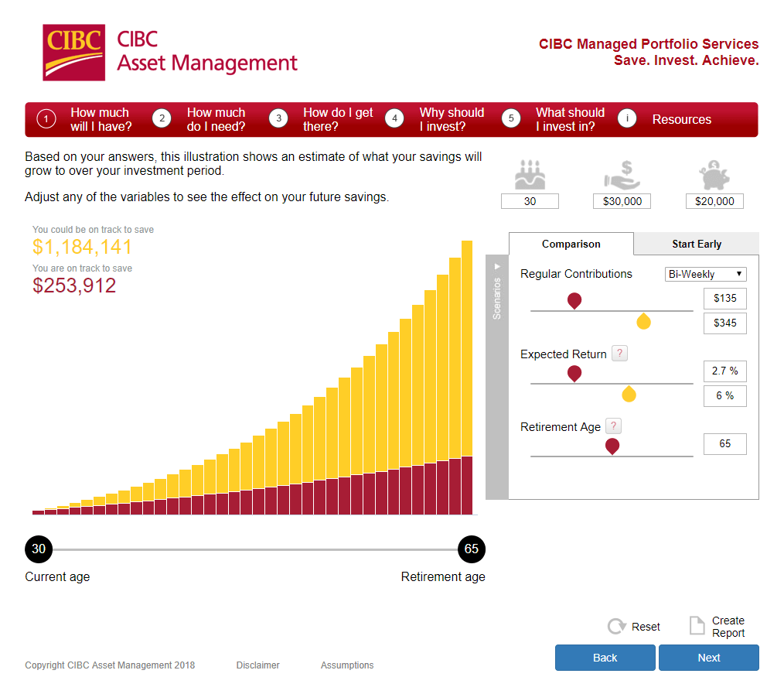Select the Comparison tab
This screenshot has width=784, height=677.
(x=571, y=244)
